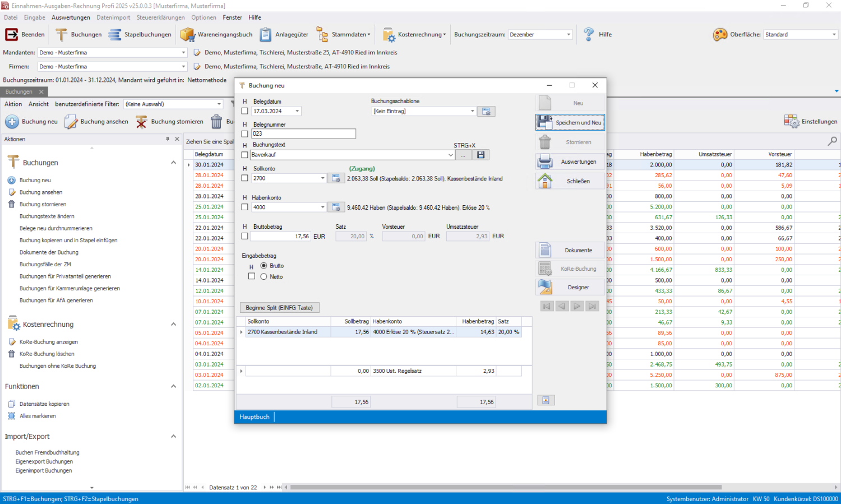Open the Buchungsschablone dropdown
Viewport: 841px width, 504px height.
coord(472,111)
